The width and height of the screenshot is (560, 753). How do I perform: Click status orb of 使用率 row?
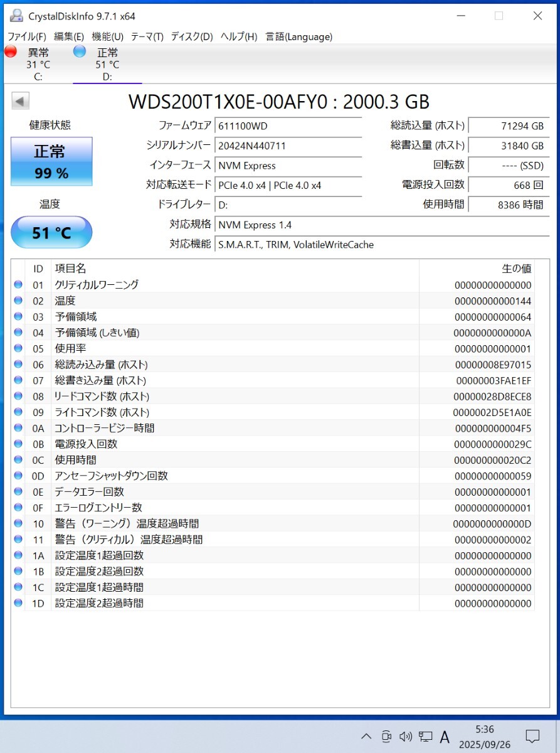click(x=18, y=348)
